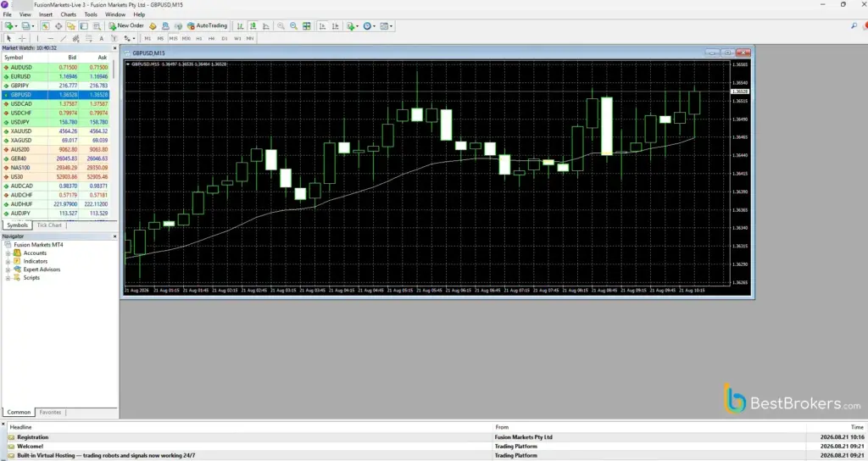Viewport: 868px width, 461px height.
Task: Tile chart windows with the grid icon
Action: pos(306,26)
